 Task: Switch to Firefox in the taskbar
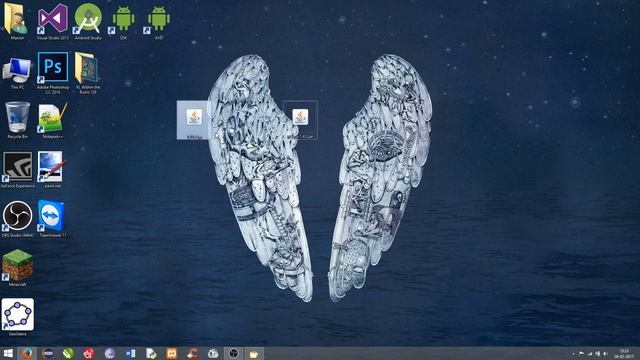[x=27, y=353]
